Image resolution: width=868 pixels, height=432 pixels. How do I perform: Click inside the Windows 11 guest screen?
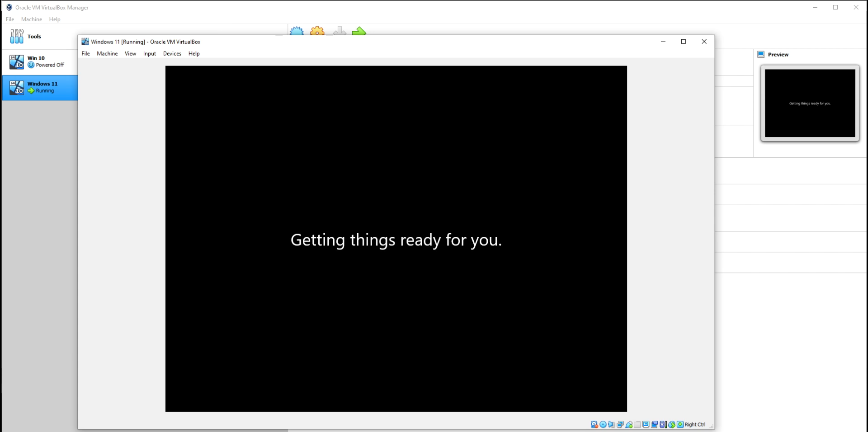tap(396, 239)
